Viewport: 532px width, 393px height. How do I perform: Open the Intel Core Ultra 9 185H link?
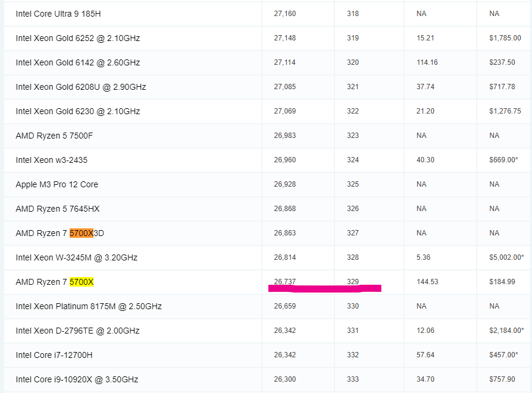tap(58, 14)
